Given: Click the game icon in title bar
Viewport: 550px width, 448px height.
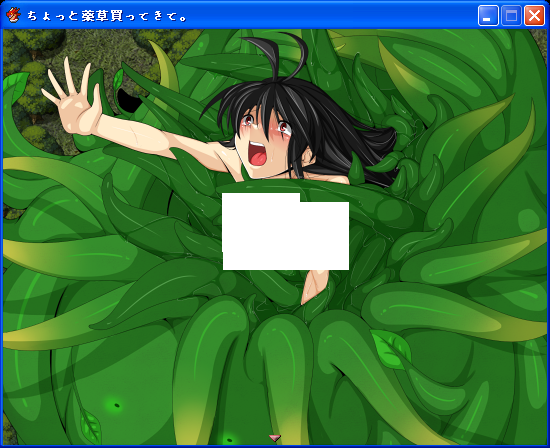Looking at the screenshot, I should click(x=13, y=15).
